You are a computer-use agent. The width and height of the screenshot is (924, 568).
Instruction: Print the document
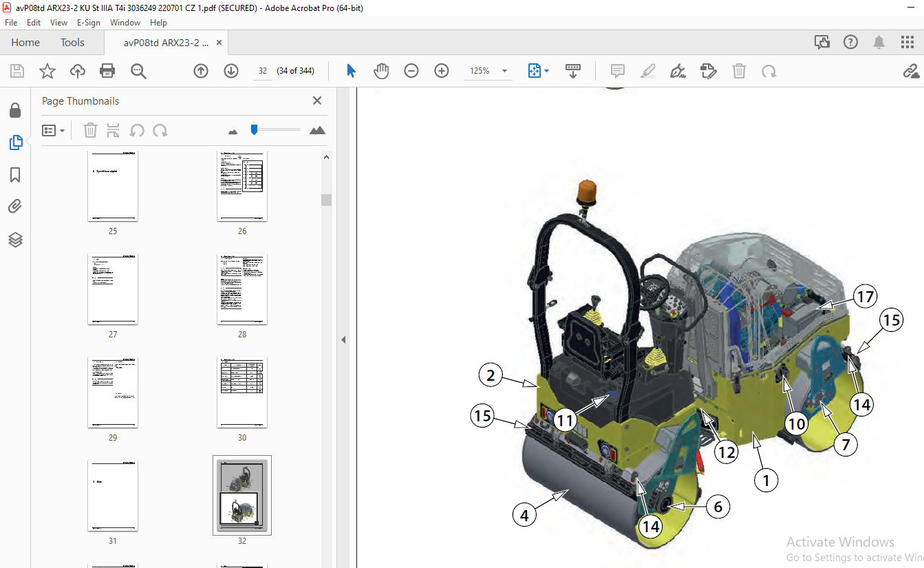click(107, 71)
